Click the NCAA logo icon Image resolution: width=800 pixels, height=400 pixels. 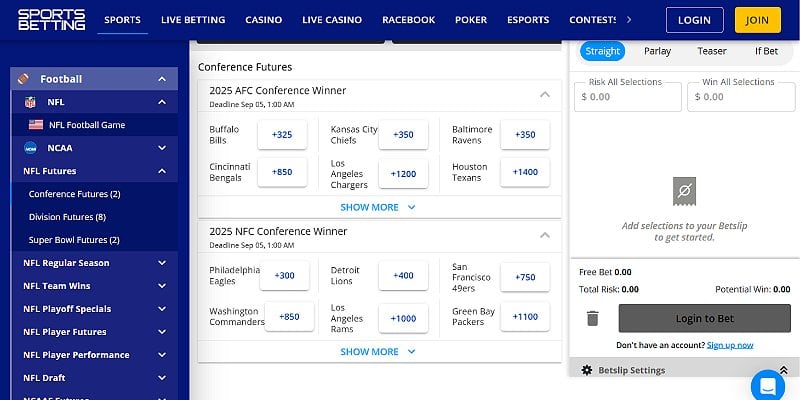click(x=30, y=148)
